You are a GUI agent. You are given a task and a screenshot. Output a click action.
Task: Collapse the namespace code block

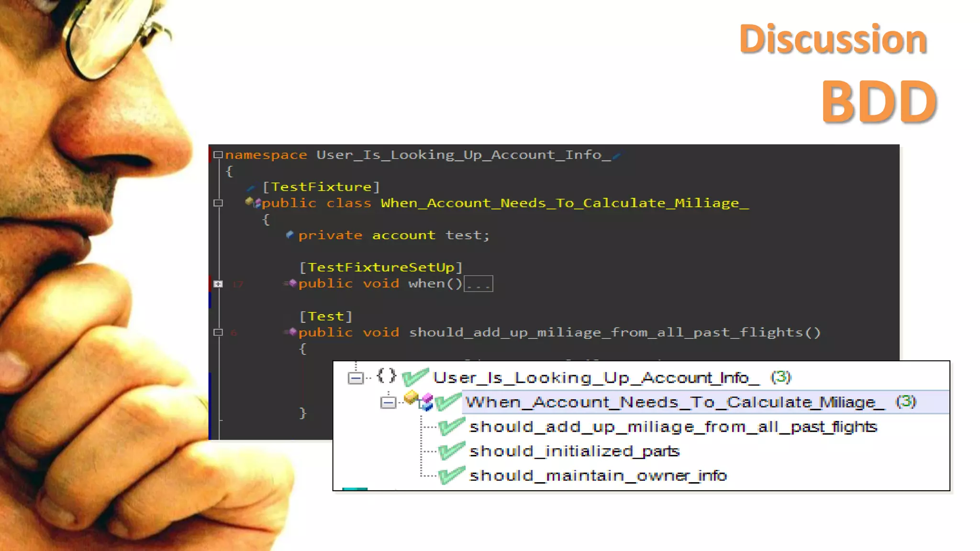(218, 155)
